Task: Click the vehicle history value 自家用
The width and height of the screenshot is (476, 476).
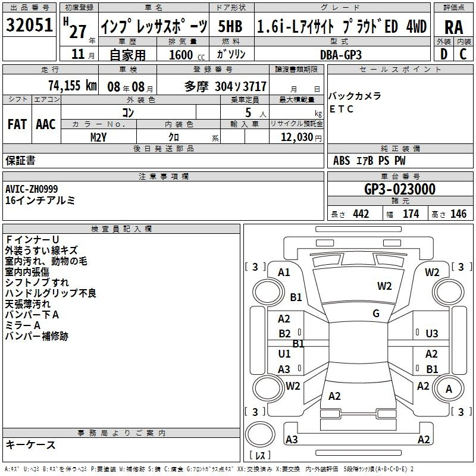Action: point(127,55)
